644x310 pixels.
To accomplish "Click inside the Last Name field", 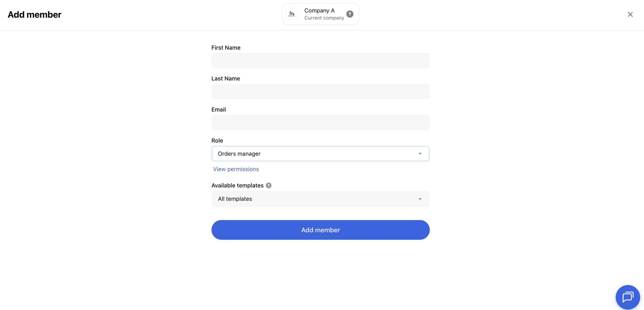I will click(320, 92).
